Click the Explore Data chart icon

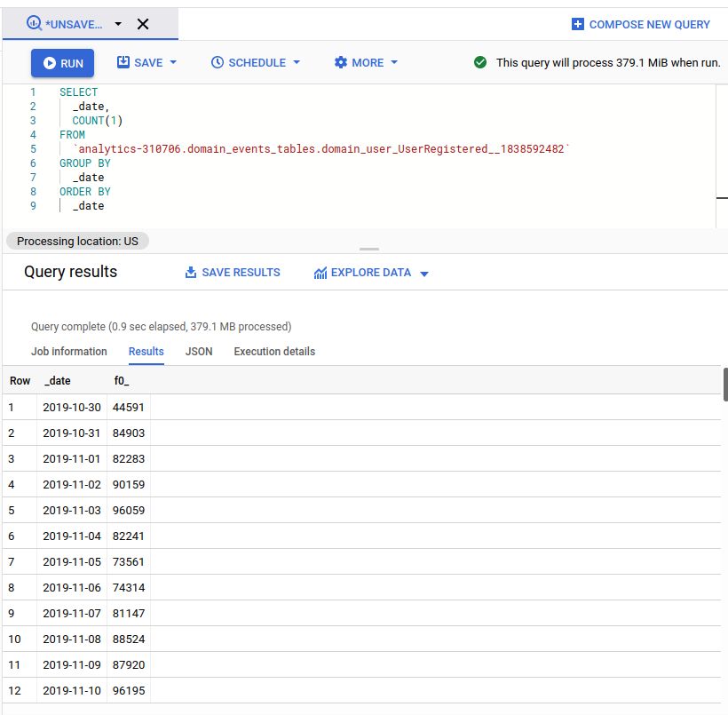click(x=320, y=273)
